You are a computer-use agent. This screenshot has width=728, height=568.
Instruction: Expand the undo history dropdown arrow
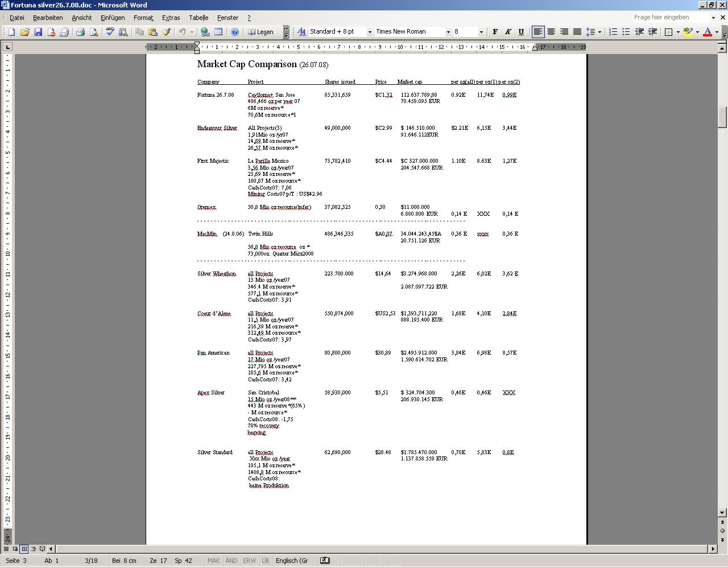192,32
